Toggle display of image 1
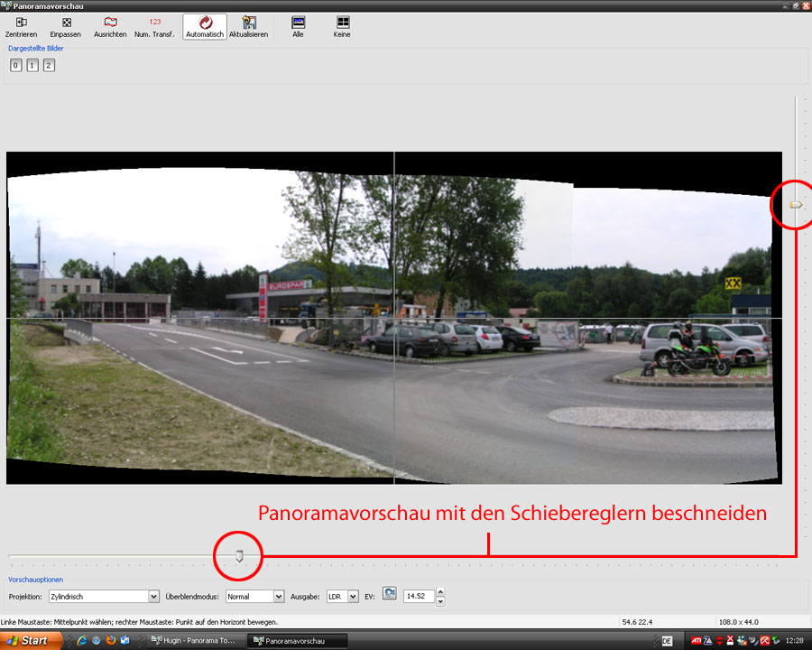 [32, 65]
